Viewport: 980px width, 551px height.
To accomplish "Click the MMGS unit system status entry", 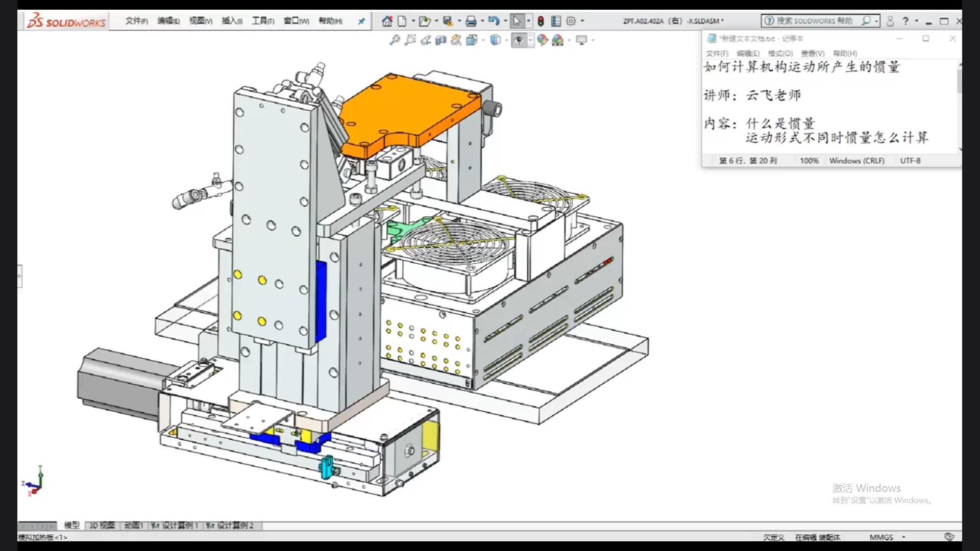I will click(x=881, y=537).
